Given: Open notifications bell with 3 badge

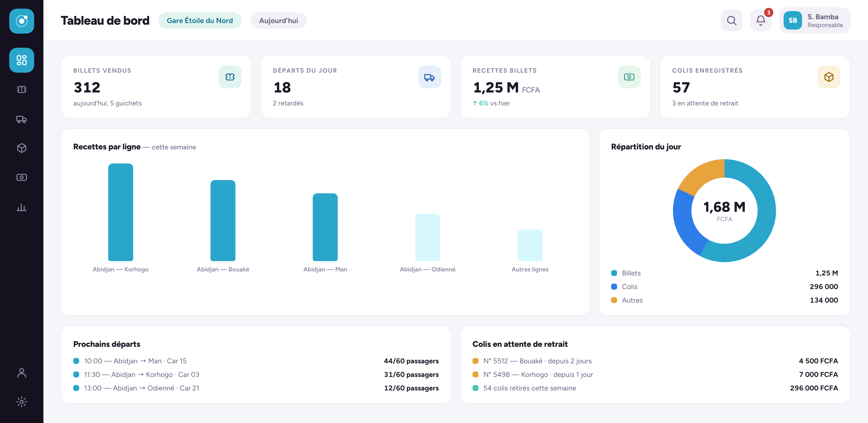Looking at the screenshot, I should 761,21.
